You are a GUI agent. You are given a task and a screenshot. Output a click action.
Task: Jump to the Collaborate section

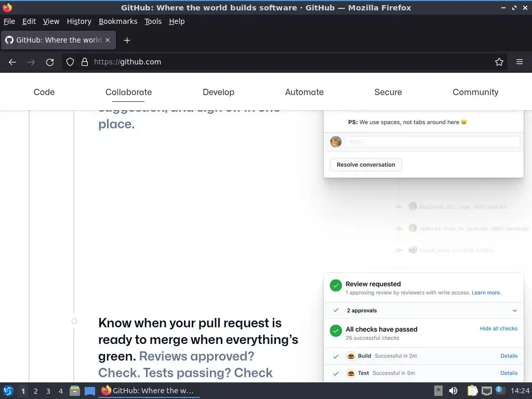coord(129,92)
